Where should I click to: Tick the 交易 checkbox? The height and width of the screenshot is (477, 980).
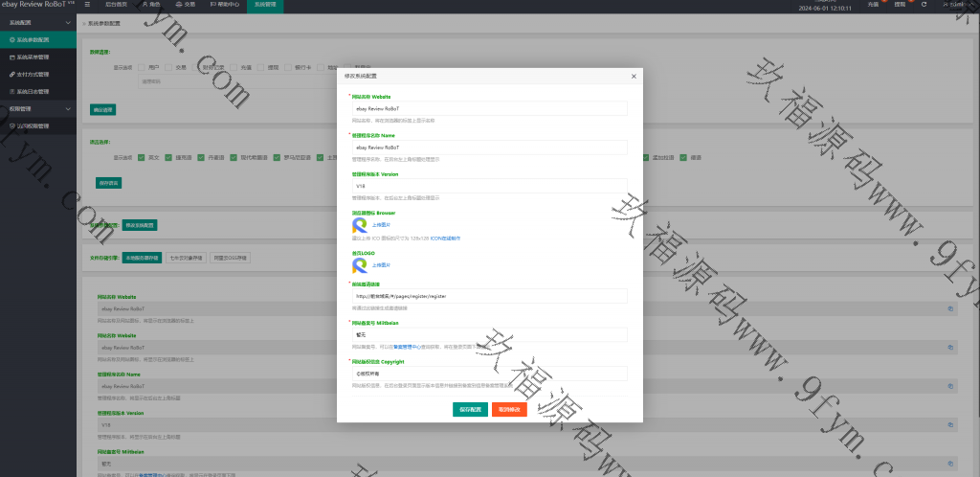coord(169,68)
